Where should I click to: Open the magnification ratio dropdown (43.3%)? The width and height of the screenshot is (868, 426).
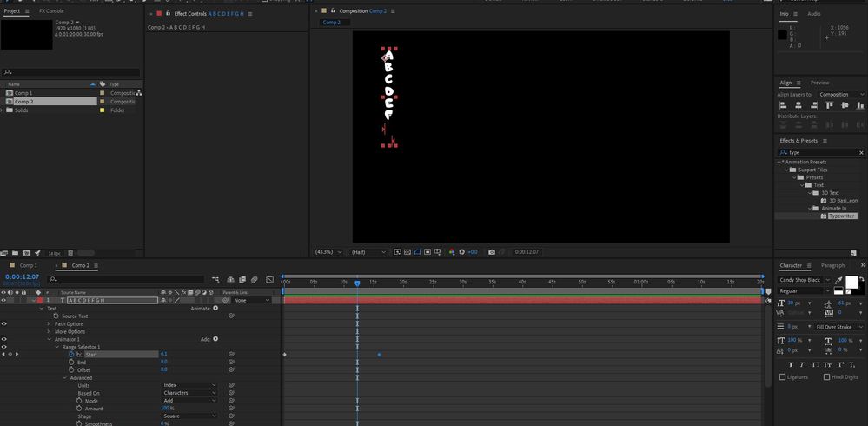328,252
